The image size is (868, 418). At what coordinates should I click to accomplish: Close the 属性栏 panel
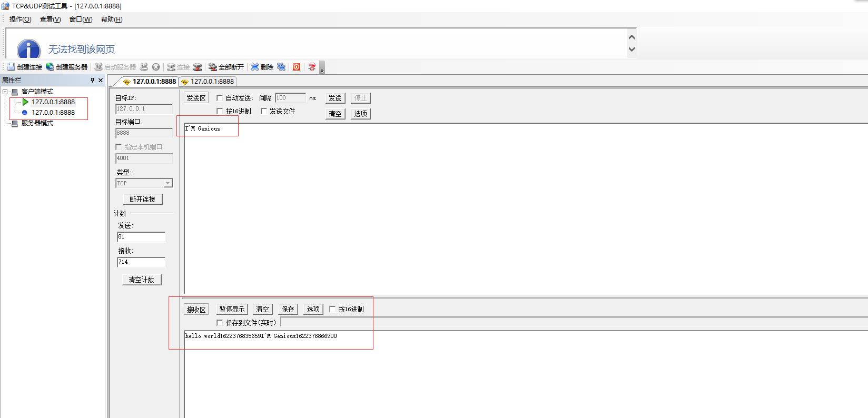click(x=101, y=80)
